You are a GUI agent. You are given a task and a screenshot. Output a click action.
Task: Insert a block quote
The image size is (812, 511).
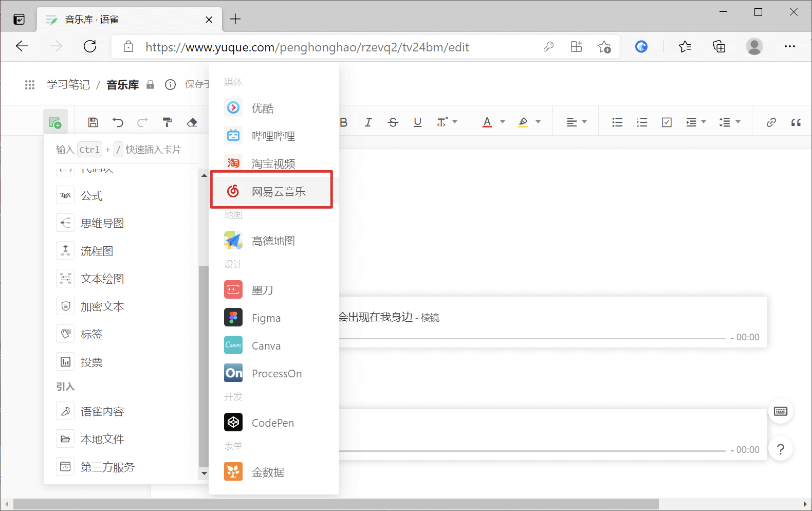point(796,122)
